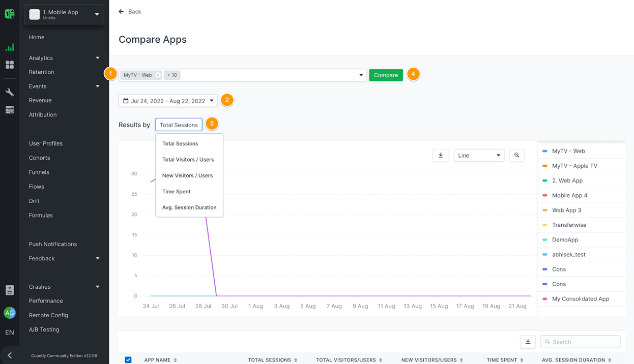Download the chart with the download icon
The height and width of the screenshot is (364, 634).
coord(441,156)
